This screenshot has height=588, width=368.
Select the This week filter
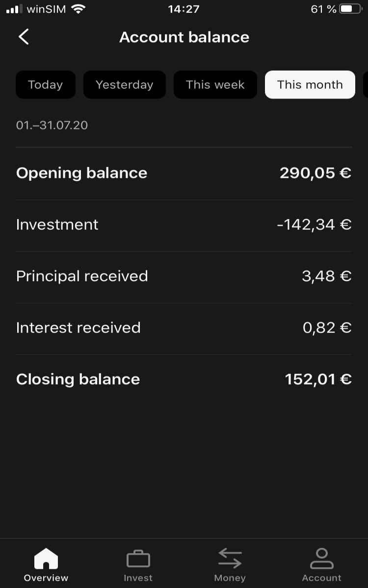[215, 85]
